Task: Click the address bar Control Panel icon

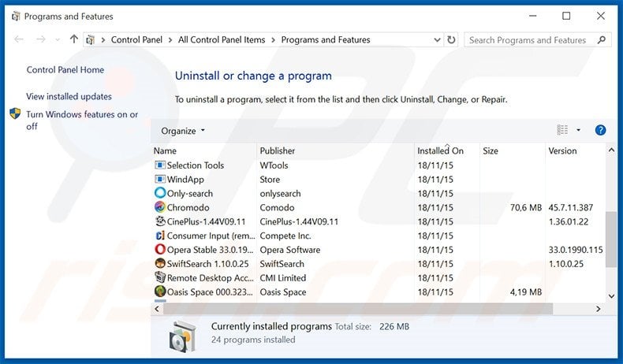Action: [90, 39]
